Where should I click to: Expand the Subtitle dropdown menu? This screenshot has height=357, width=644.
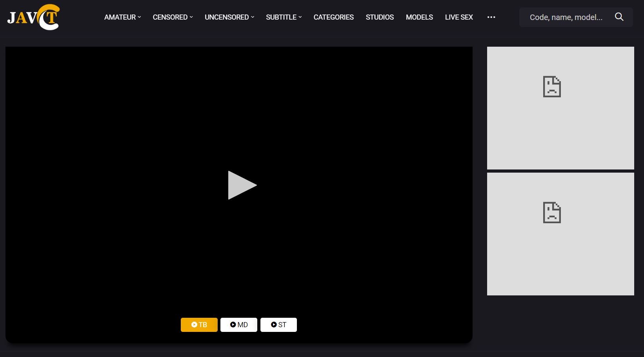(284, 17)
